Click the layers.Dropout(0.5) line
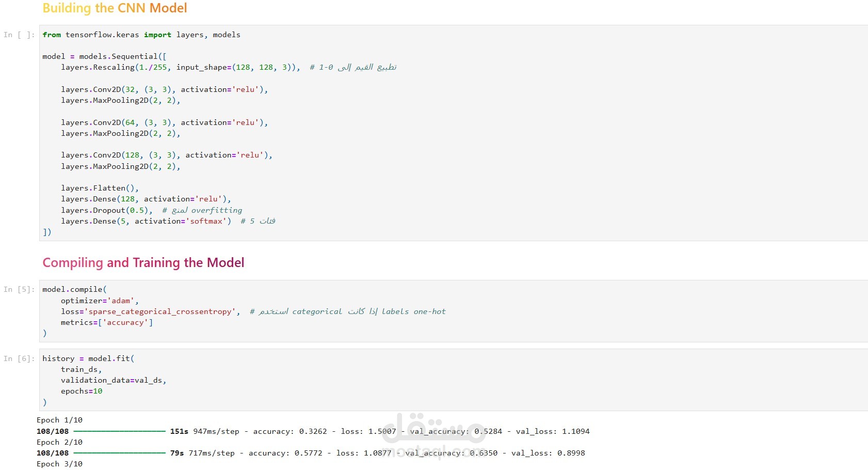868x470 pixels. pyautogui.click(x=151, y=210)
